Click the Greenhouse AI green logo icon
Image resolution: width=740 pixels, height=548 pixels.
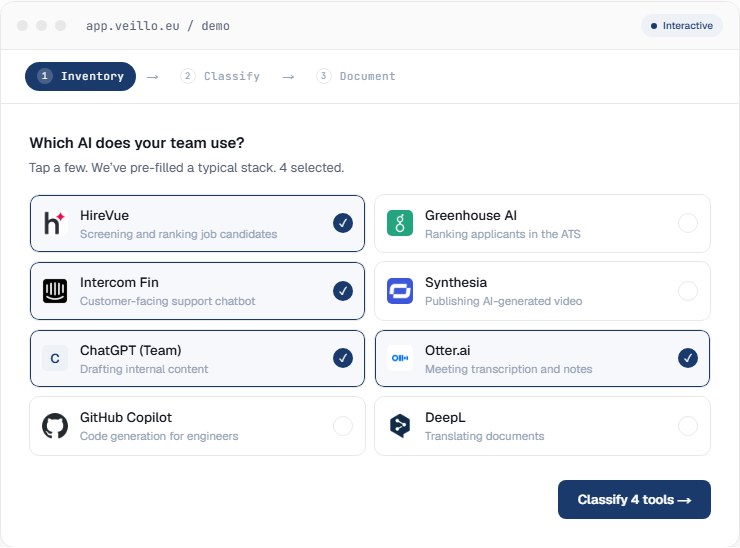tap(400, 223)
